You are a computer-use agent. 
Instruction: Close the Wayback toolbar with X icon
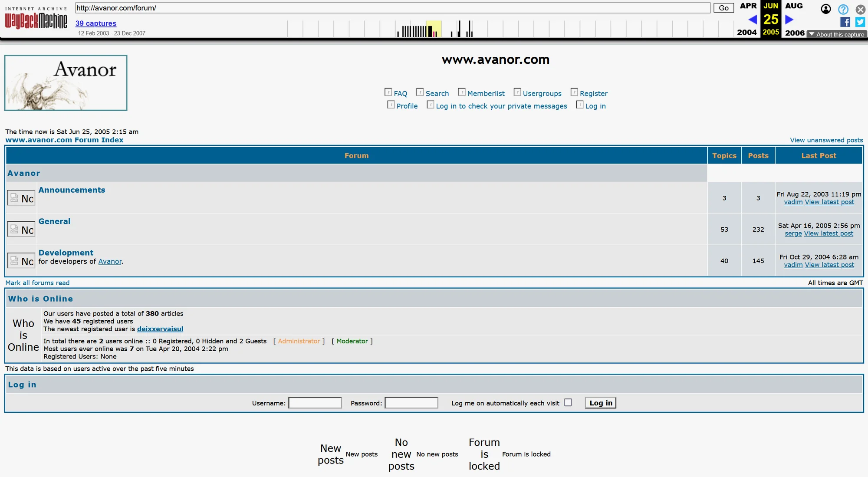(x=860, y=9)
